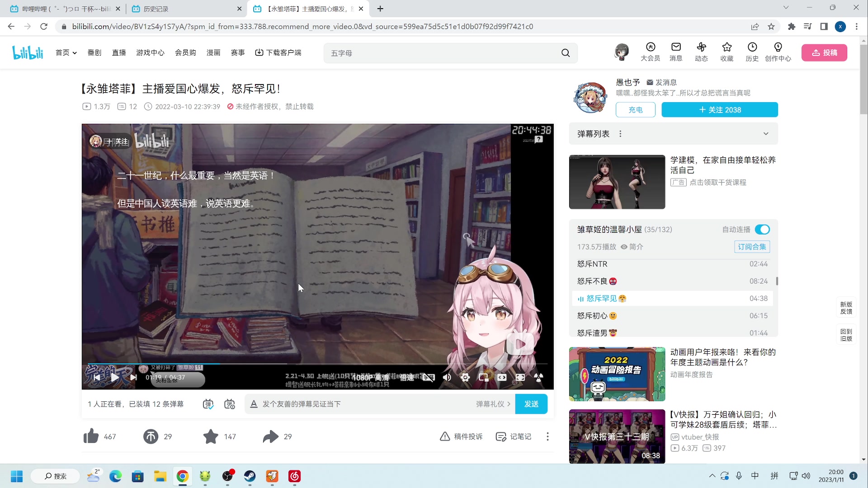Give the video a thumbs-up like
This screenshot has height=488, width=868.
(91, 436)
